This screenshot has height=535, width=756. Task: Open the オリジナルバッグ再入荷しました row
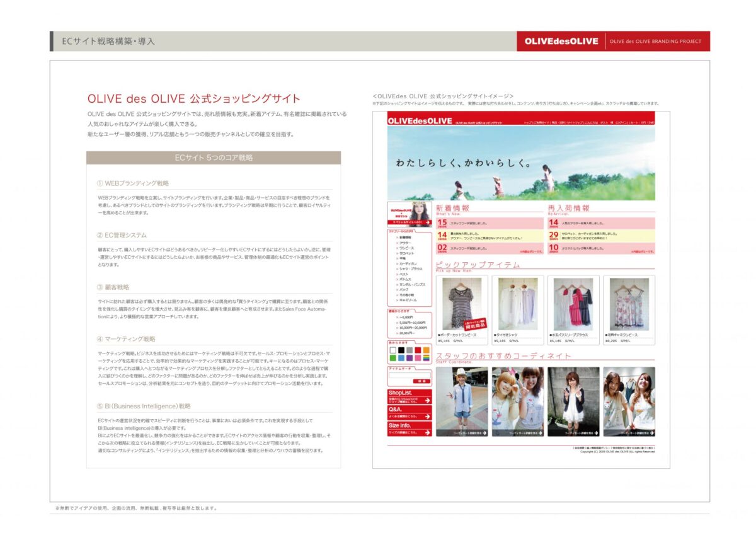(602, 248)
